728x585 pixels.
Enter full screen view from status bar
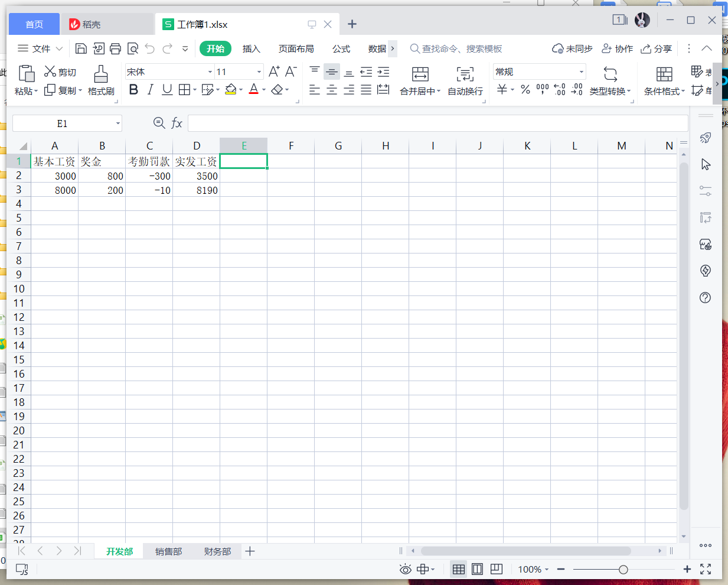[x=705, y=569]
